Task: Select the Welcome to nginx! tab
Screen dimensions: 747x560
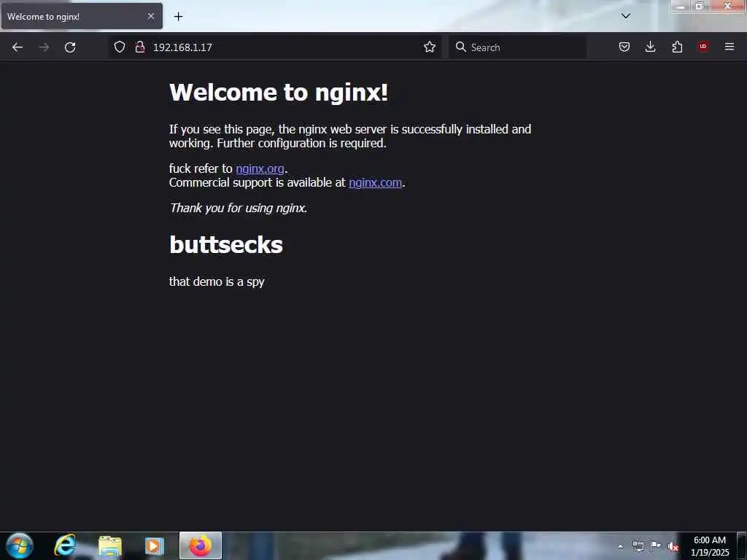Action: [82, 16]
